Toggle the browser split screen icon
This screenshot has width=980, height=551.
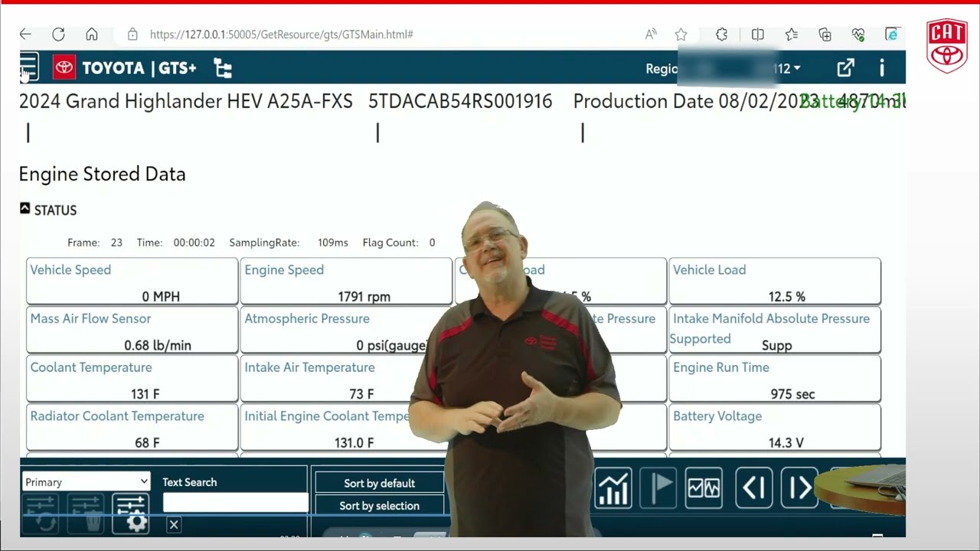758,34
